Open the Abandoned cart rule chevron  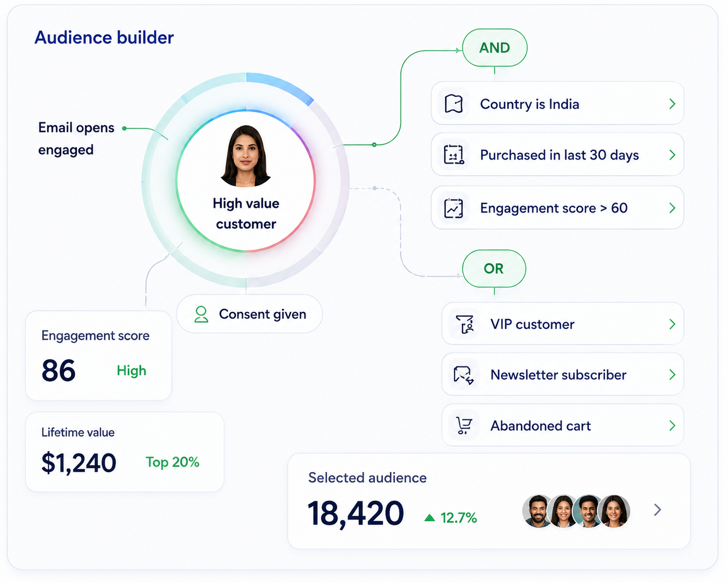672,426
